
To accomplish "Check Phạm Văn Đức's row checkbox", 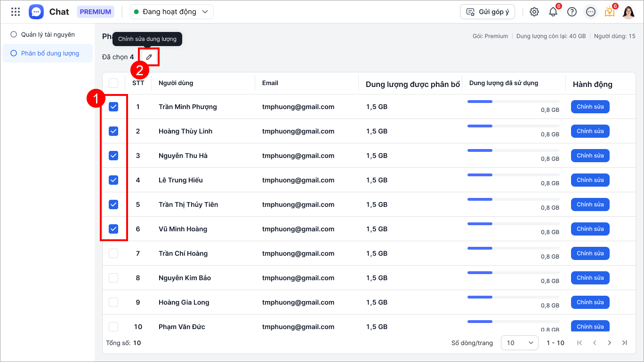I will point(113,327).
